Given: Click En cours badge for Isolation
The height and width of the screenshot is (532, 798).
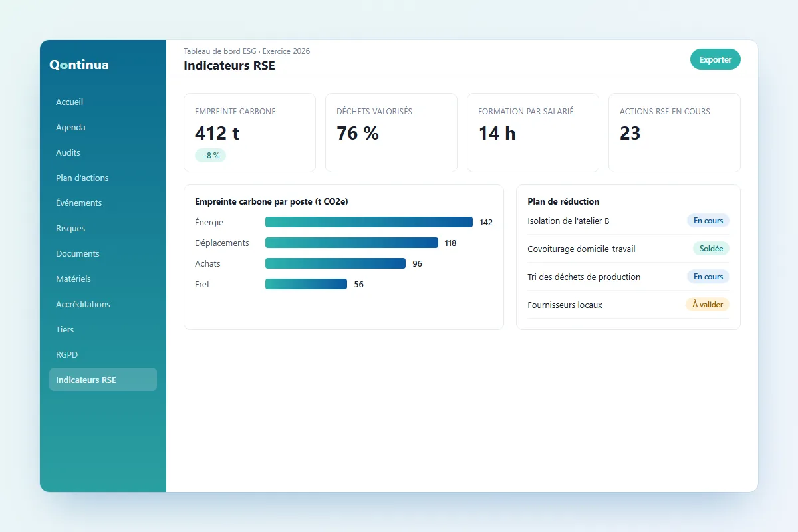Looking at the screenshot, I should [708, 221].
